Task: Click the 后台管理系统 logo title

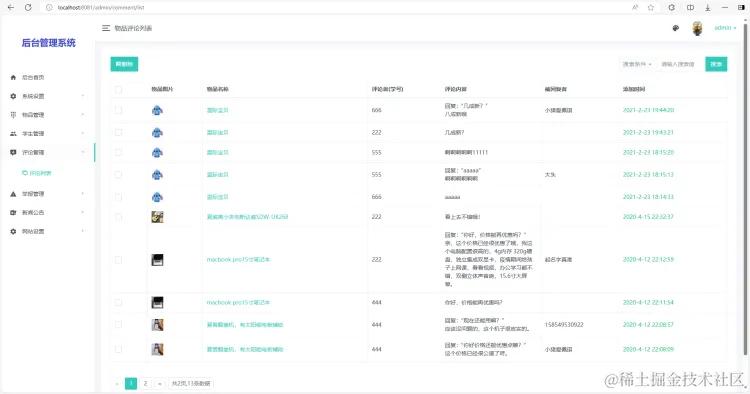Action: point(48,43)
